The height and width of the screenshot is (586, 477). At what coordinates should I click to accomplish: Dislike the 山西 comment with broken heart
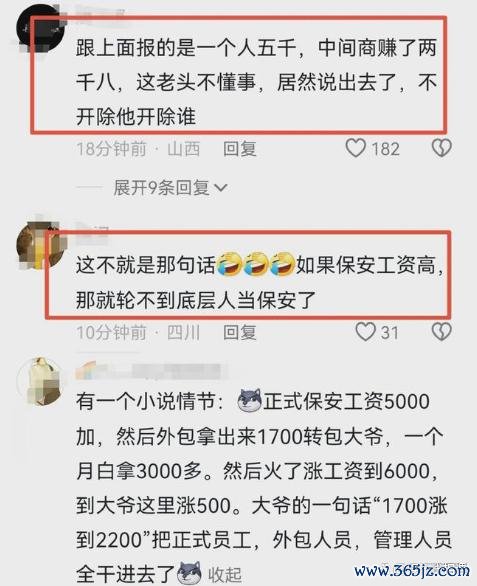tap(442, 148)
